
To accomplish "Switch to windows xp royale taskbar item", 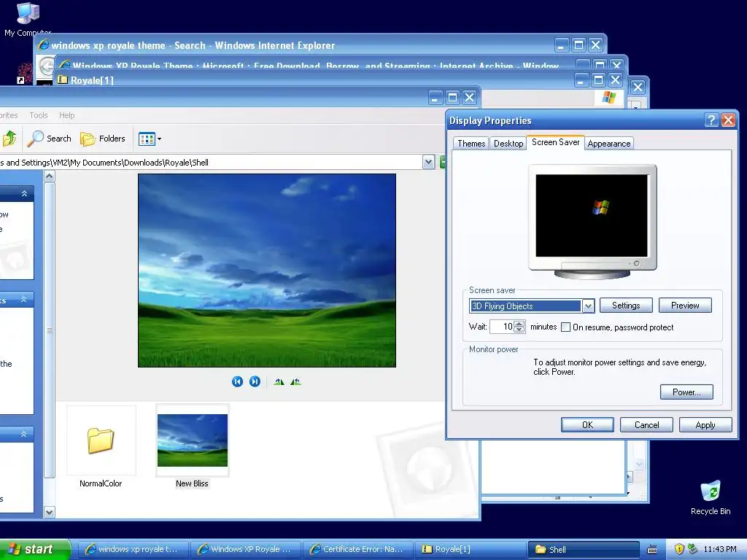I will (x=132, y=549).
